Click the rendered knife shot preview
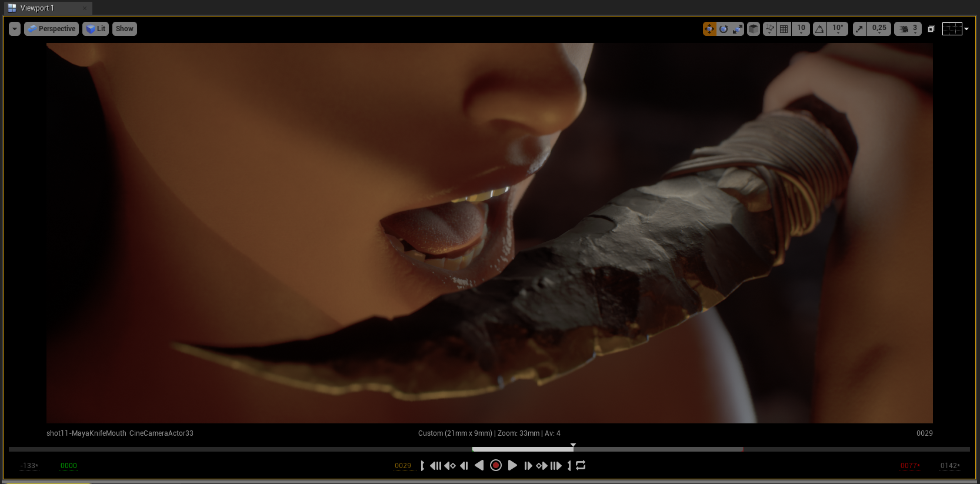The height and width of the screenshot is (484, 980). tap(489, 233)
